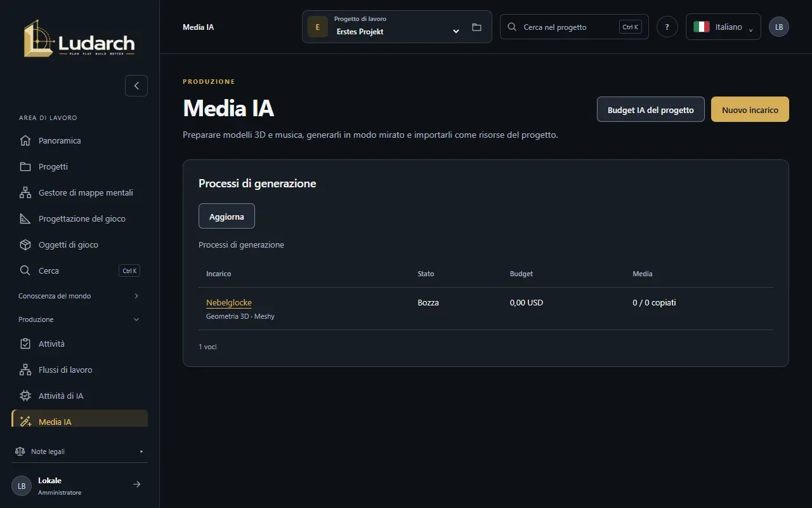
Task: Go to Progetti in the sidebar
Action: (x=79, y=166)
